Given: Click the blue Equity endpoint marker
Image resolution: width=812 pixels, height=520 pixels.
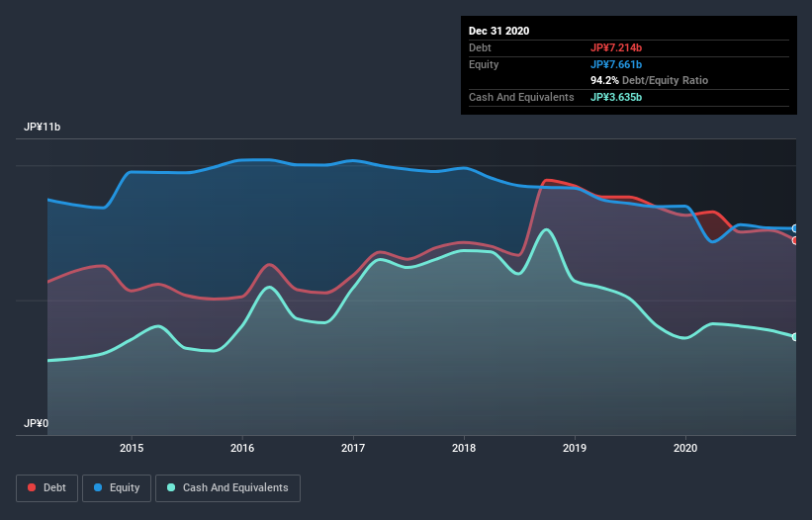Looking at the screenshot, I should coord(795,228).
